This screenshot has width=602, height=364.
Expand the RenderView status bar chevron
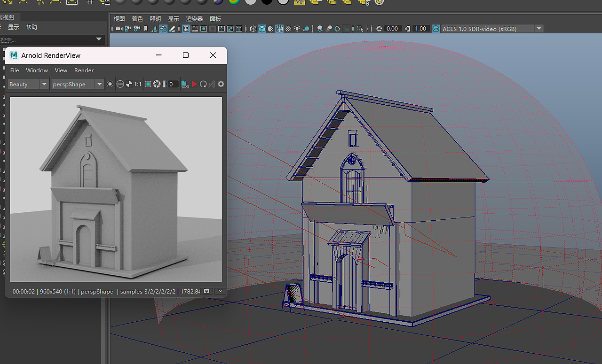221,291
